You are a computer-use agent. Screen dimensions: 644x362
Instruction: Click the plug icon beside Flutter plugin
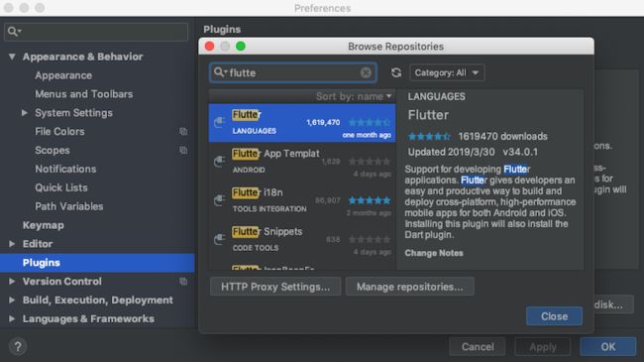220,122
